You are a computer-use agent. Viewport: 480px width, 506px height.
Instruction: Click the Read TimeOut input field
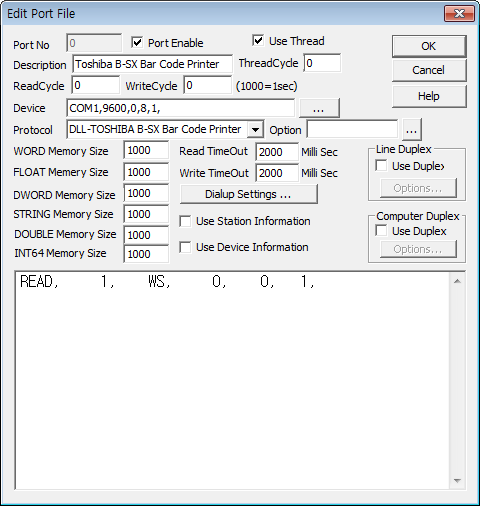[x=277, y=152]
